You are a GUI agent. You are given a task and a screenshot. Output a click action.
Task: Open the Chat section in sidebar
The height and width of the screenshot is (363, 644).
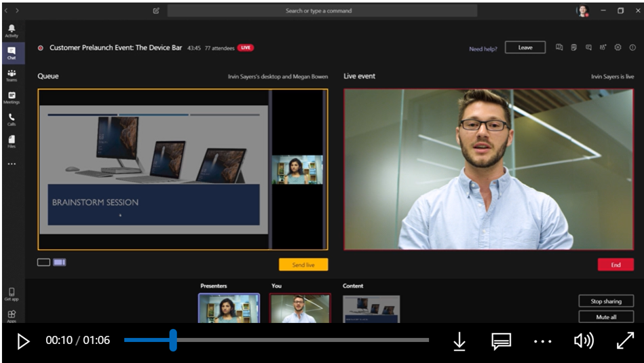[12, 53]
